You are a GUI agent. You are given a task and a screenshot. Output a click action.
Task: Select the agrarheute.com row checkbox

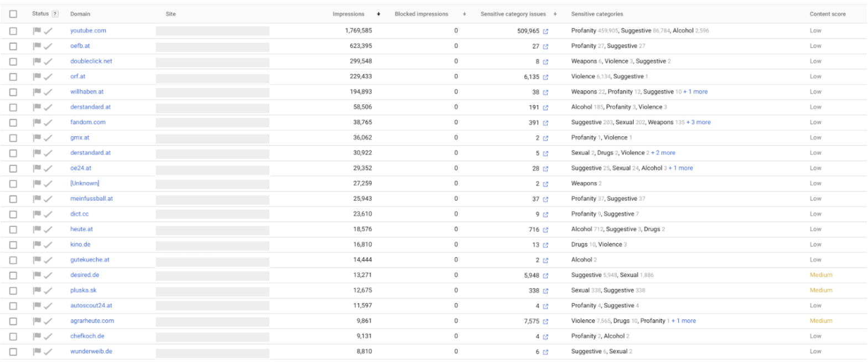13,321
